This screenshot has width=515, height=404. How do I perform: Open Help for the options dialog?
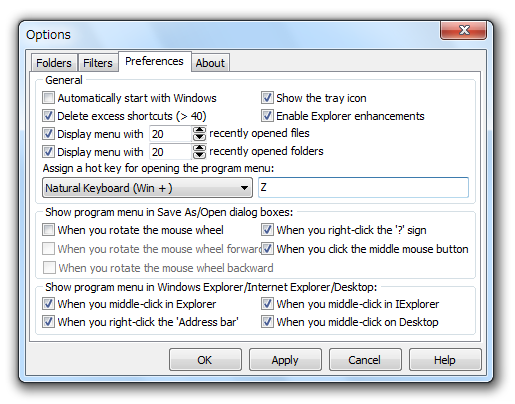[x=445, y=360]
